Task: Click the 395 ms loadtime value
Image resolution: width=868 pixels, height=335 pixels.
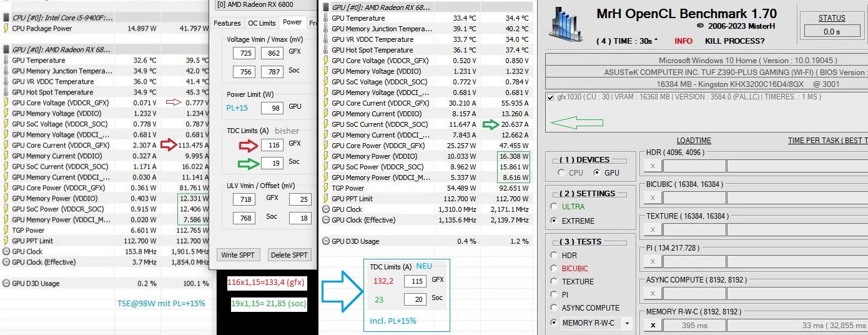Action: (x=694, y=325)
